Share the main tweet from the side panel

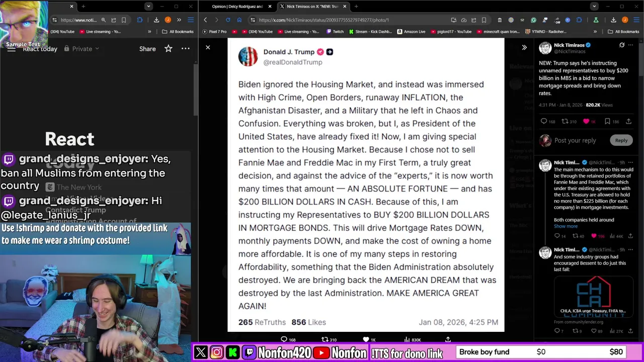point(629,121)
